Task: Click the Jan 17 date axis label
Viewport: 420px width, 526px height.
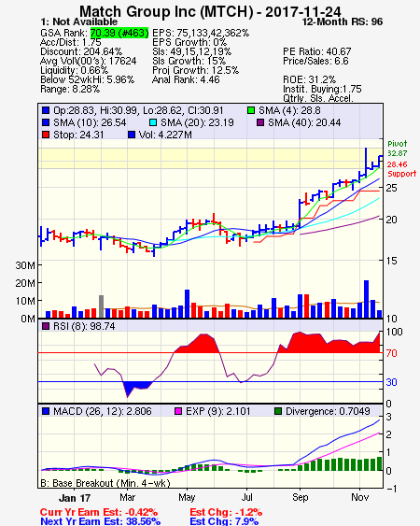Action: (x=75, y=497)
